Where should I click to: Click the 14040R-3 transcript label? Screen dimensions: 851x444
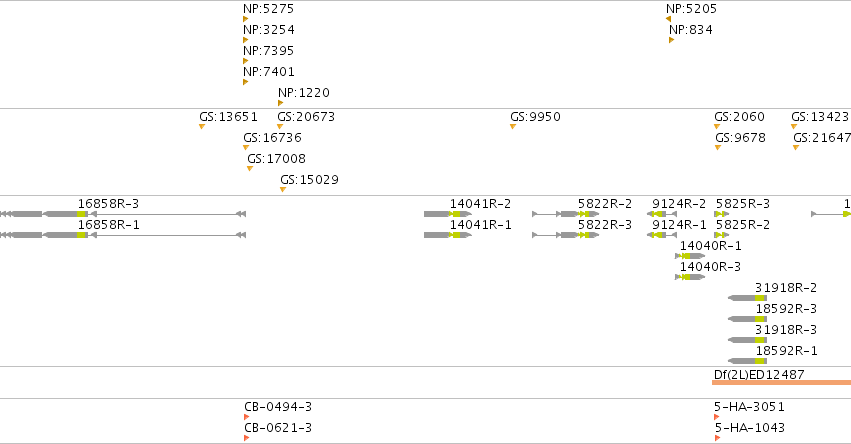click(710, 267)
